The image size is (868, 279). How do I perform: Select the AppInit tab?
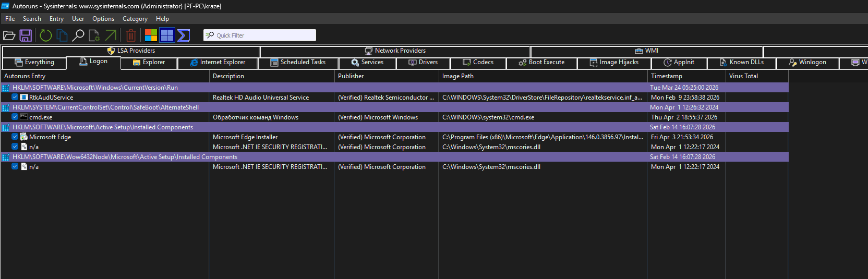tap(679, 63)
